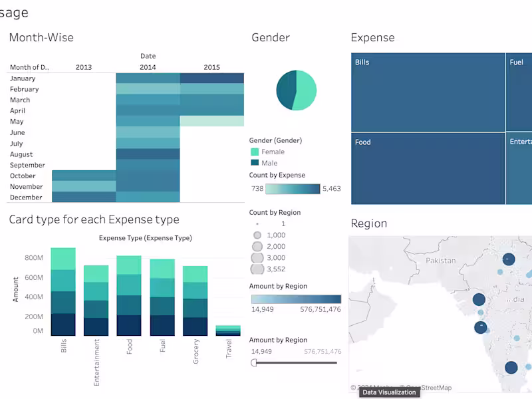Click the 800M tick on Amount axis
Image resolution: width=532 pixels, height=399 pixels.
click(34, 257)
